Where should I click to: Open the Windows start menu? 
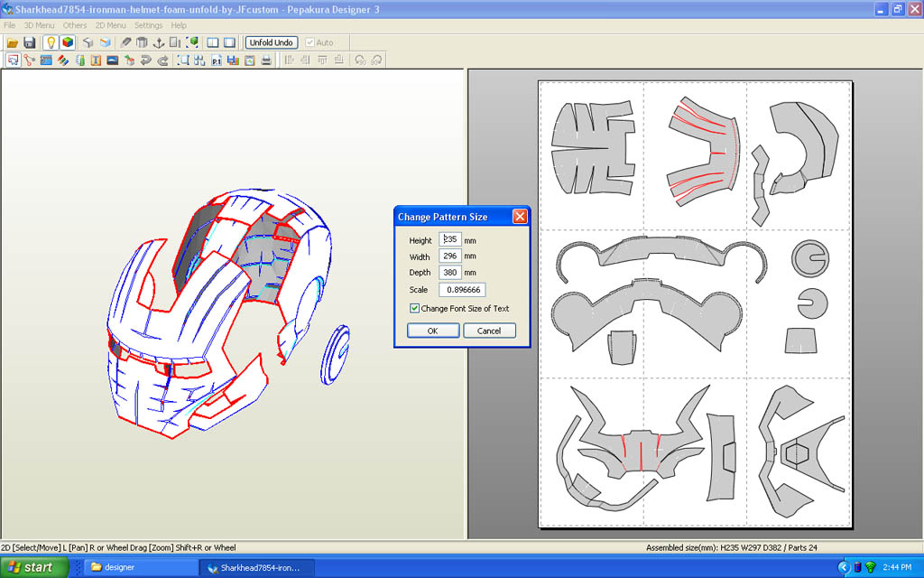35,567
